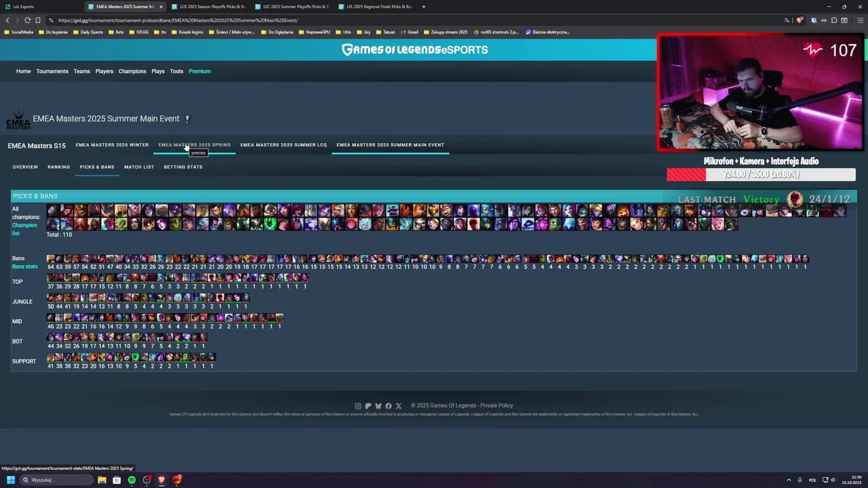The height and width of the screenshot is (488, 868).
Task: Click the browser forward arrow
Action: (x=17, y=20)
